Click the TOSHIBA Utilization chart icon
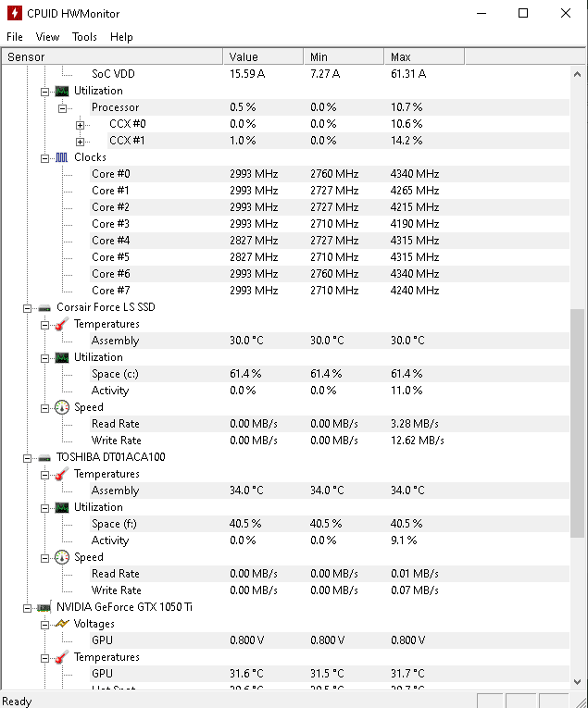Viewport: 588px width, 708px height. click(62, 507)
